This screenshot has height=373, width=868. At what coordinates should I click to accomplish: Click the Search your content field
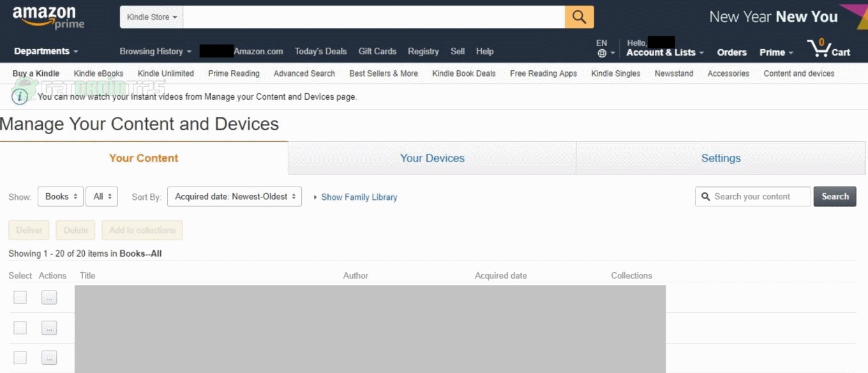(753, 197)
